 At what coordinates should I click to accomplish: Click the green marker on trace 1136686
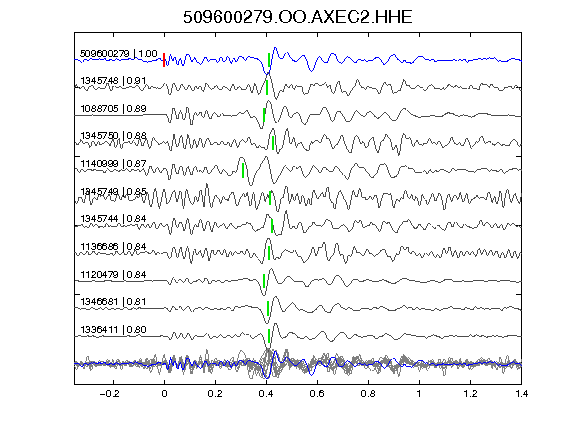(269, 253)
